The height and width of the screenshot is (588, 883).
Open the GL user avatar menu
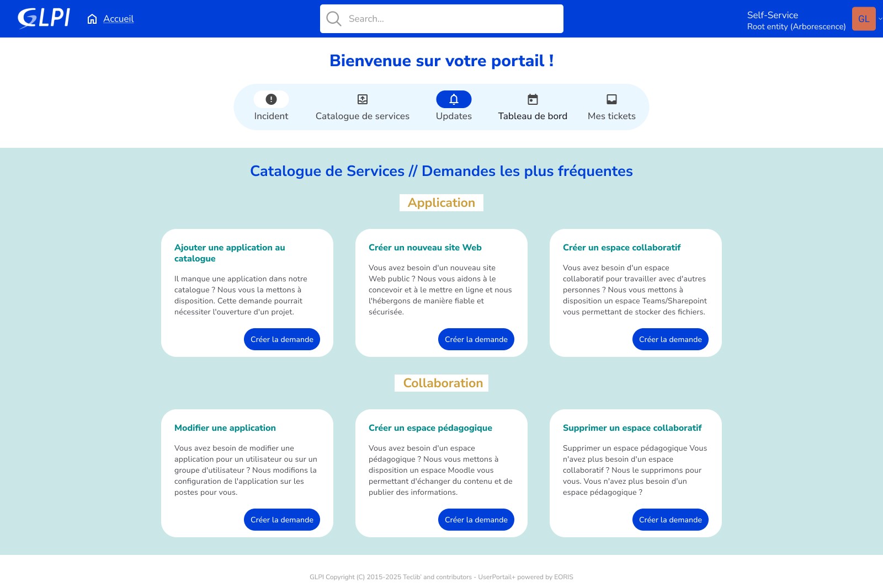tap(864, 19)
